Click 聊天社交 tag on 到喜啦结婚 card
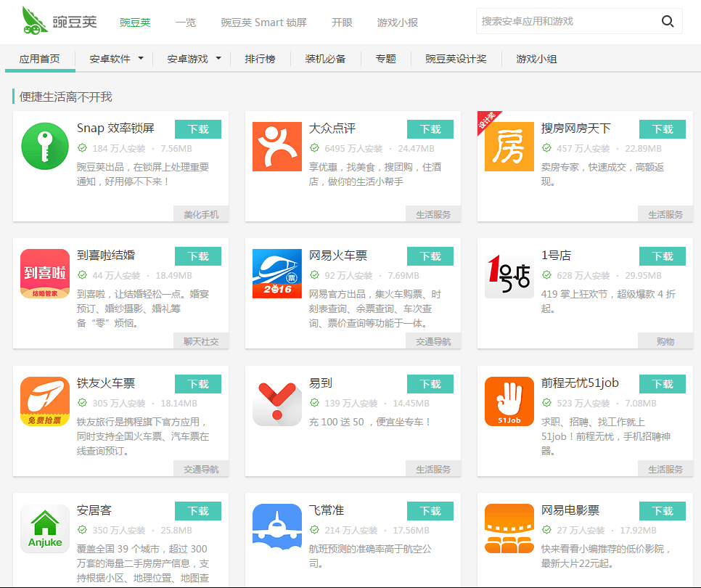 201,341
